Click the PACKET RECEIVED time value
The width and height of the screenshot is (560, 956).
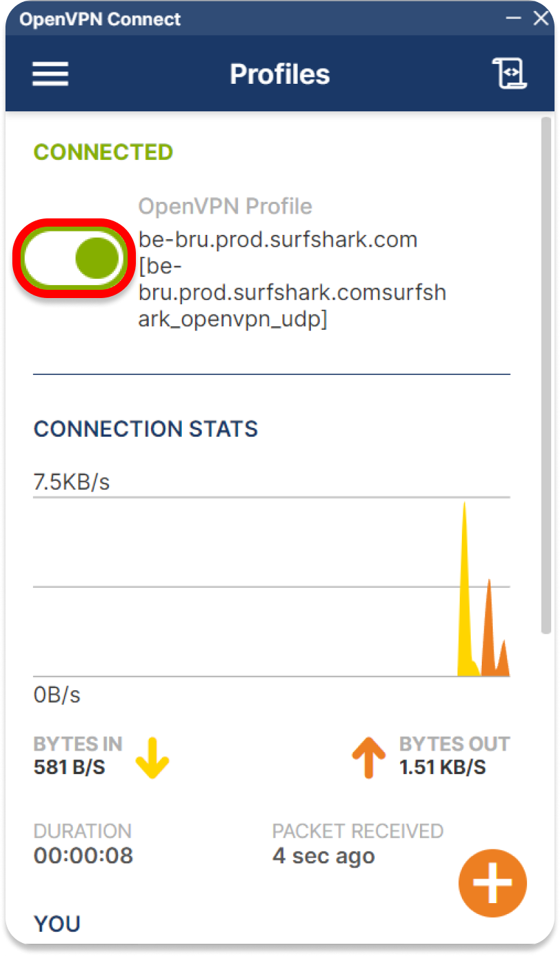coord(323,856)
